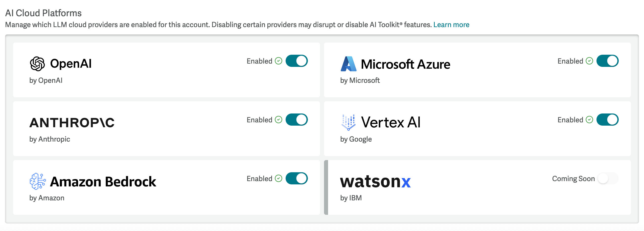
Task: Click the AI Cloud Platforms heading
Action: [44, 13]
